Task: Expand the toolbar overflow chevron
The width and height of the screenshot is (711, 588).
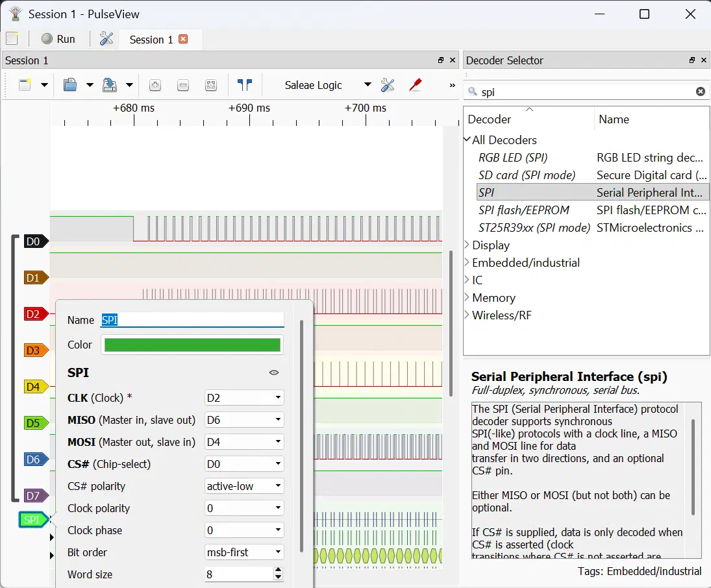Action: pyautogui.click(x=452, y=85)
